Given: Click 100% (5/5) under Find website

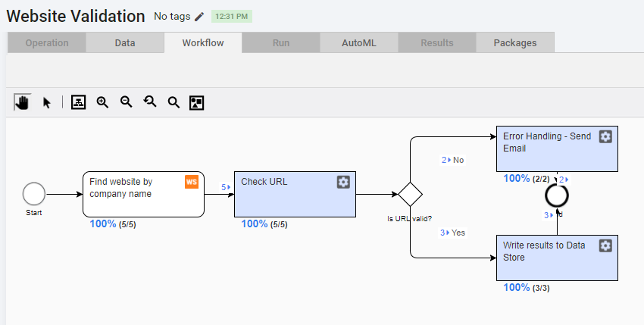Looking at the screenshot, I should 113,224.
